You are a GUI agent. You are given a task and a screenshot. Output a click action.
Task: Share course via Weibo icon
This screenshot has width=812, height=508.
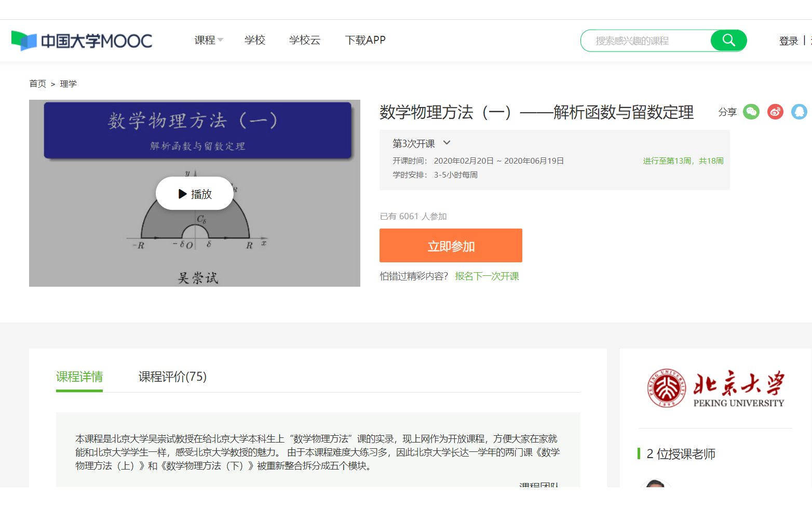(775, 112)
